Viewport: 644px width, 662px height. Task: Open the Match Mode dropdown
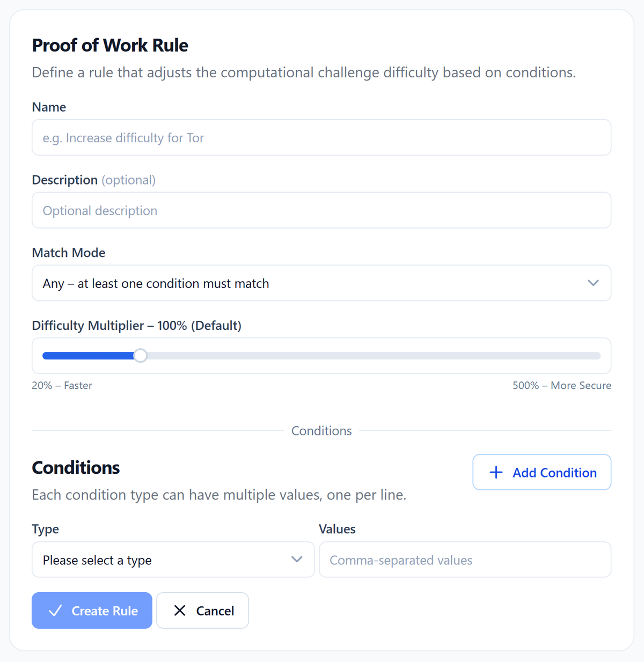321,283
